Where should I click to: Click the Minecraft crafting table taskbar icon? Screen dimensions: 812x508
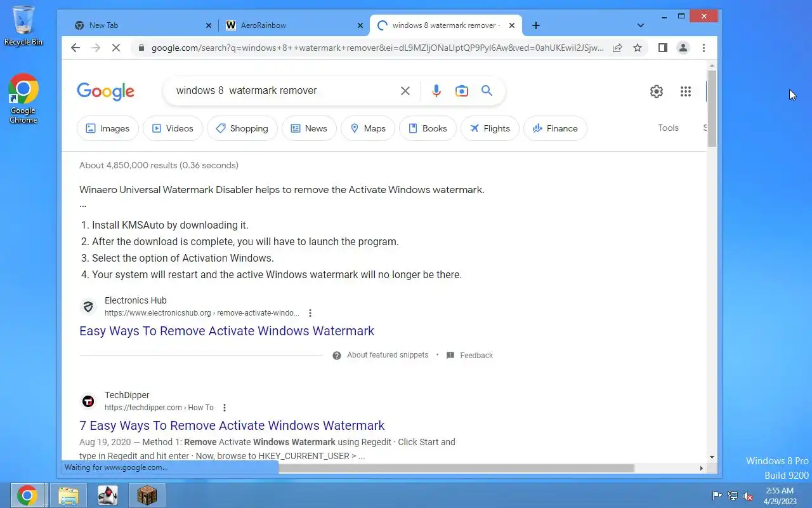coord(147,495)
